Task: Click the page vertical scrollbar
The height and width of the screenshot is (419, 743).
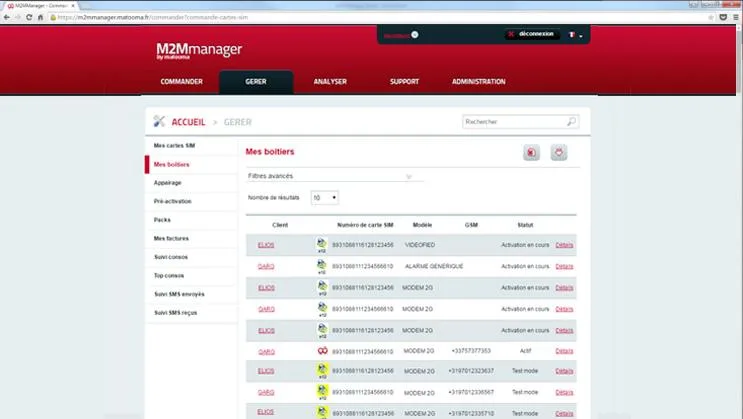Action: pos(739,59)
